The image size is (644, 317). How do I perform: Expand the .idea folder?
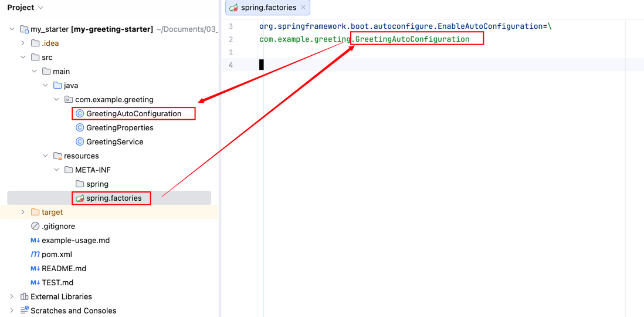click(x=23, y=43)
